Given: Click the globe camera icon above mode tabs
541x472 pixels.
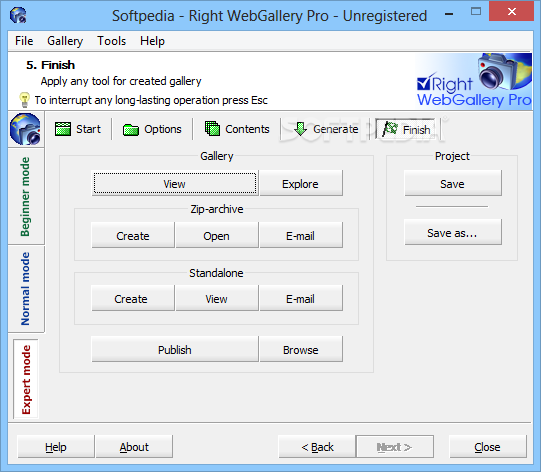Looking at the screenshot, I should coord(25,129).
